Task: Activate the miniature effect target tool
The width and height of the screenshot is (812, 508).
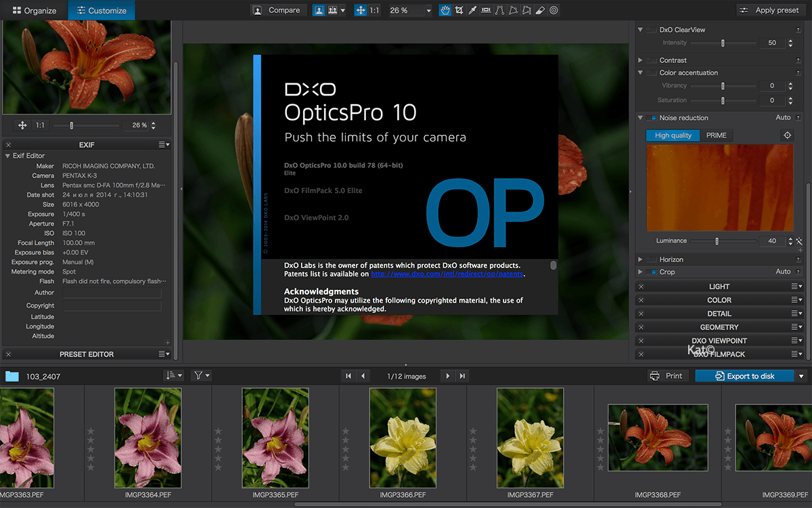Action: (554, 10)
